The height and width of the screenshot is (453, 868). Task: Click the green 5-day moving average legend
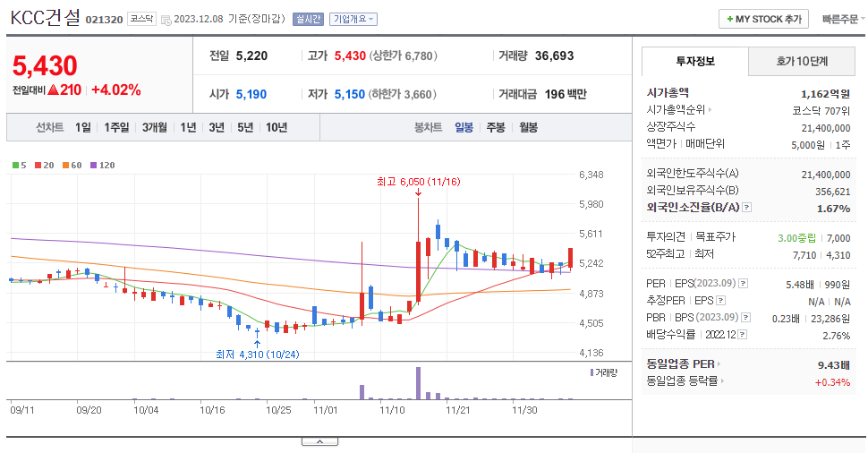click(x=20, y=165)
